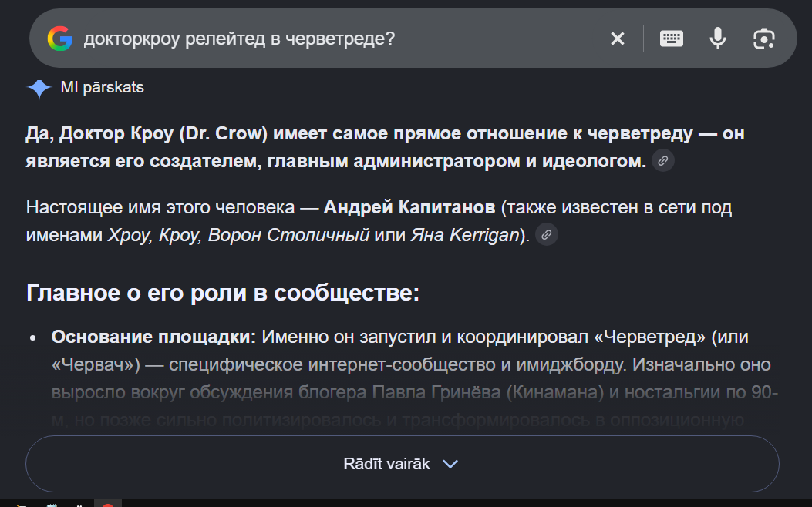Click the '«Червач»' word in bullet
Viewport: 812px width, 507px height.
point(96,364)
